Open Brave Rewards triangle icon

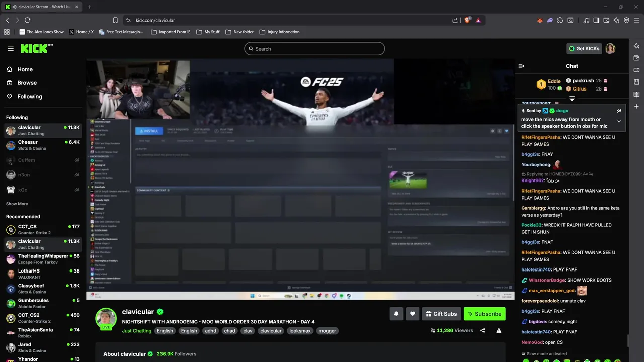478,20
